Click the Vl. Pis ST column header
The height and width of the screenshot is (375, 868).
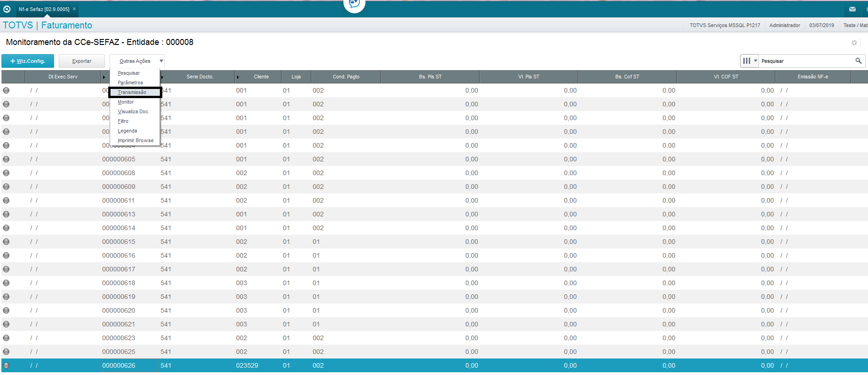pyautogui.click(x=529, y=77)
